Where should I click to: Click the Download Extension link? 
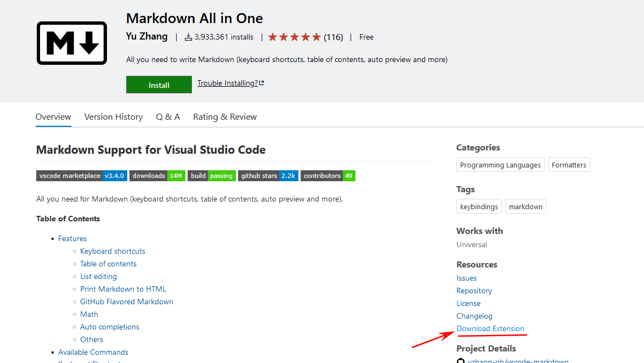(490, 328)
